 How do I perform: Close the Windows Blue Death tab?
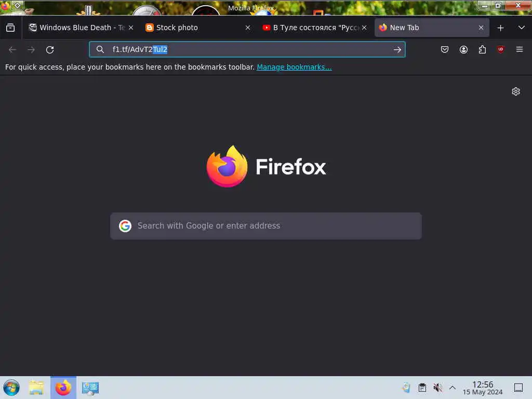(131, 28)
